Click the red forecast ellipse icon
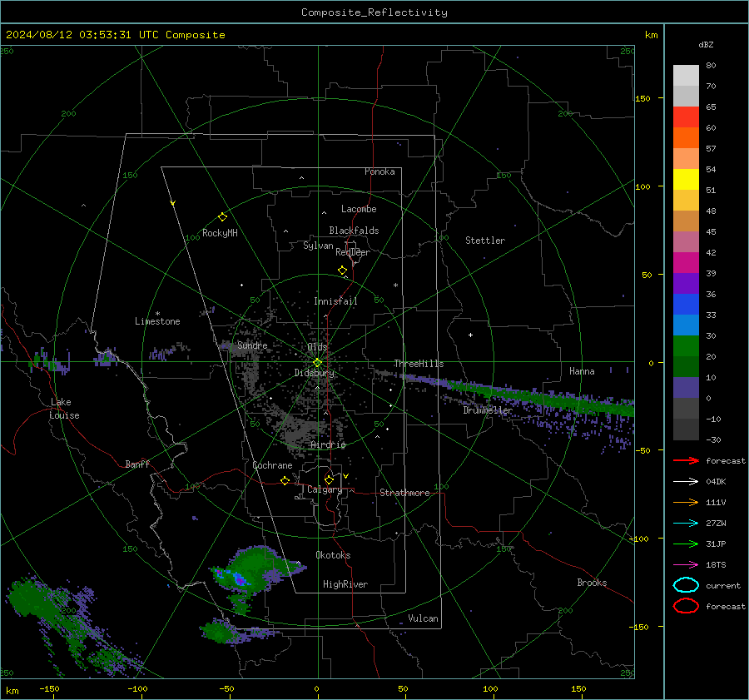Image resolution: width=749 pixels, height=700 pixels. pos(686,606)
